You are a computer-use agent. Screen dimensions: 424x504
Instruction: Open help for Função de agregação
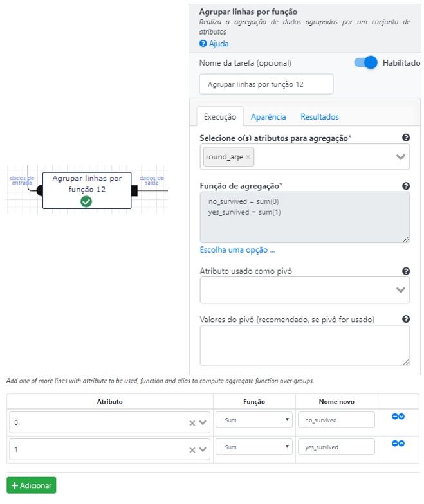(406, 186)
